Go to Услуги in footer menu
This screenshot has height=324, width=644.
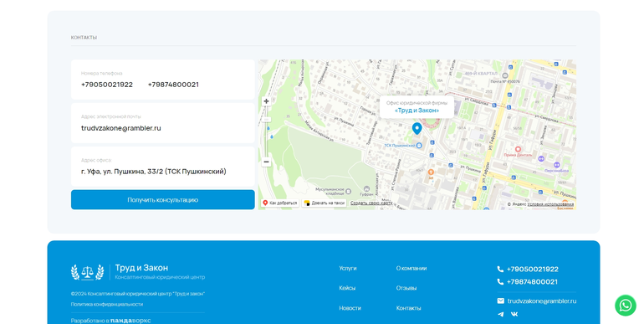click(348, 268)
